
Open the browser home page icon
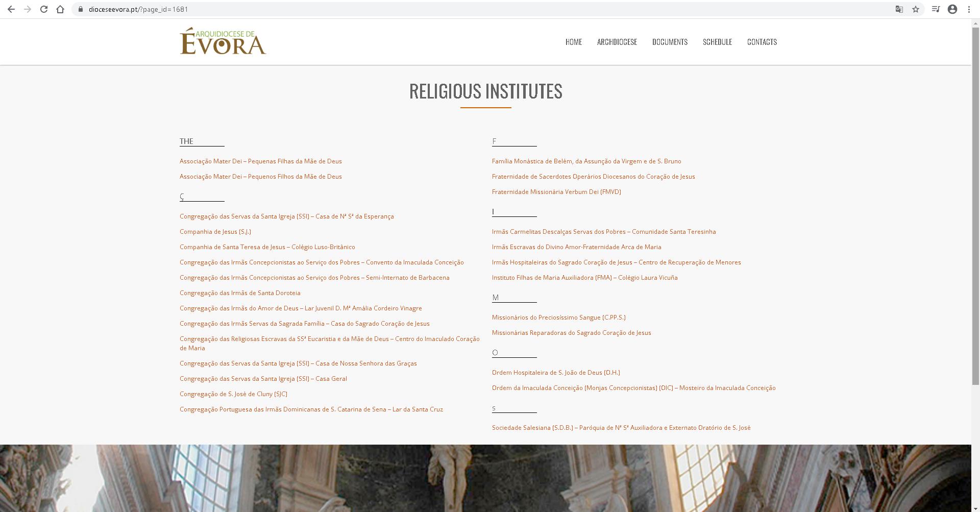(60, 9)
